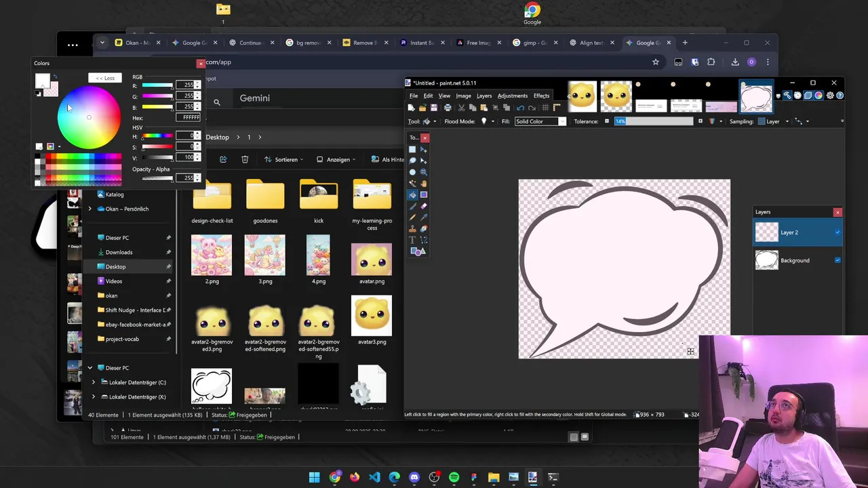Image resolution: width=868 pixels, height=488 pixels.
Task: Click the Print icon in paint.net toolbar
Action: coord(448,108)
